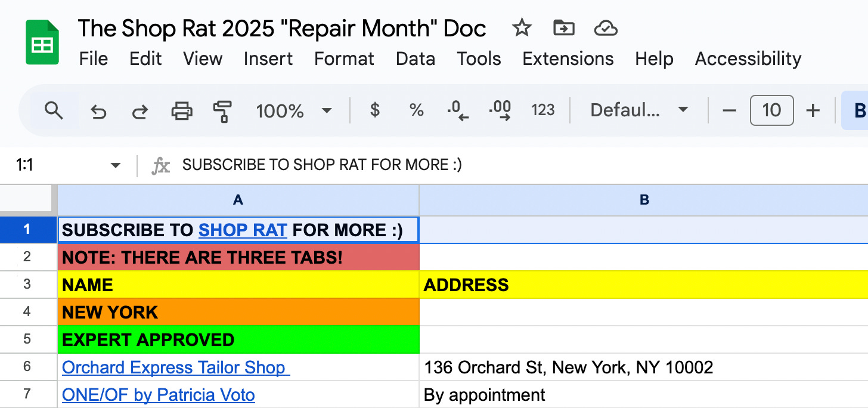The height and width of the screenshot is (408, 868).
Task: Select the yellow ADDRESS cell
Action: [x=644, y=285]
